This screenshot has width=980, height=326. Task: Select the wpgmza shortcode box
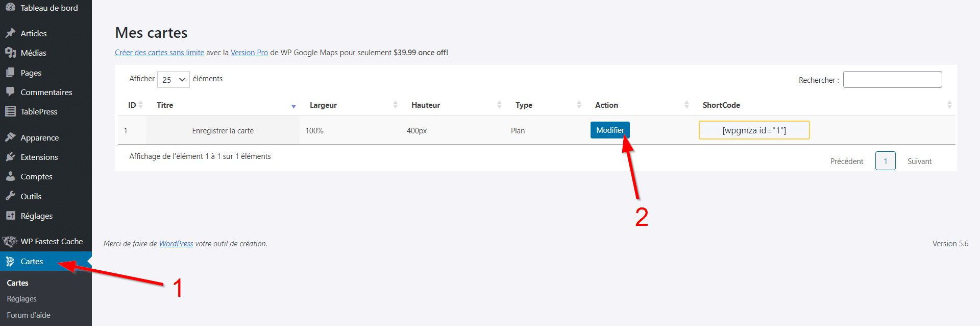coord(754,130)
